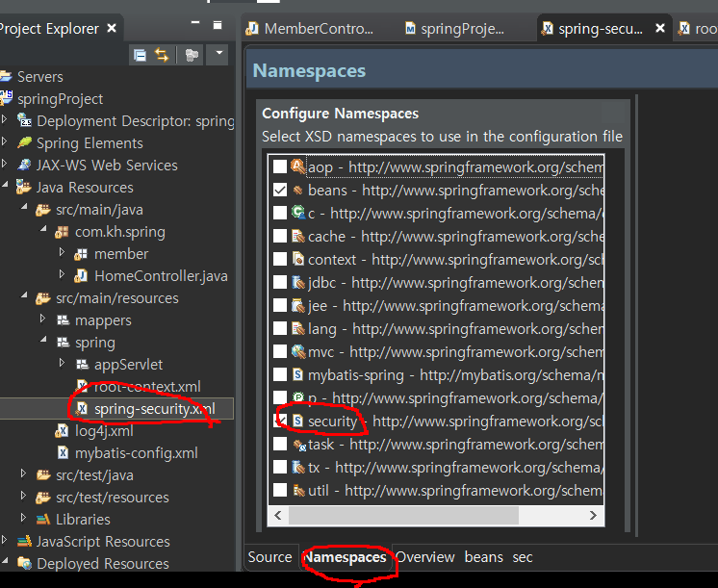The width and height of the screenshot is (718, 588).
Task: Select log4j.xml in the tree
Action: pyautogui.click(x=104, y=431)
